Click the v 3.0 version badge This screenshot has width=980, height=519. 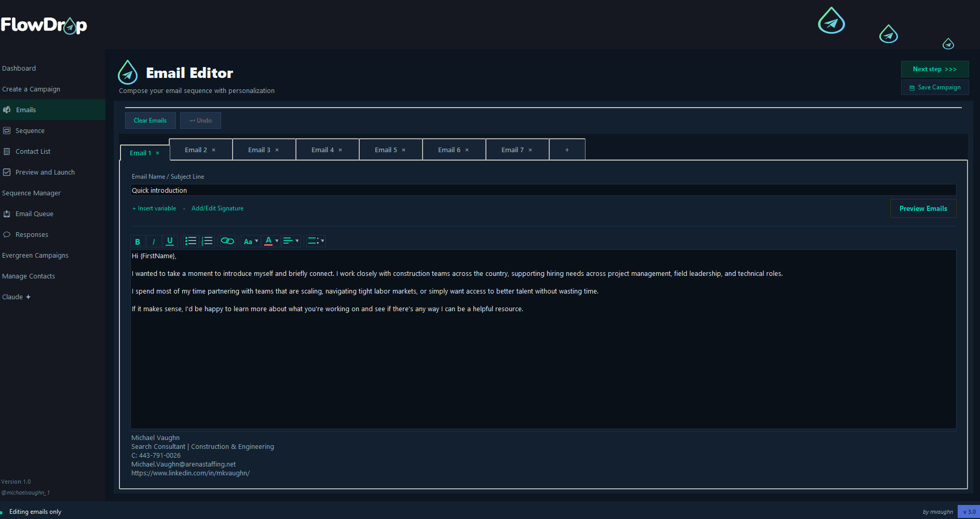969,512
